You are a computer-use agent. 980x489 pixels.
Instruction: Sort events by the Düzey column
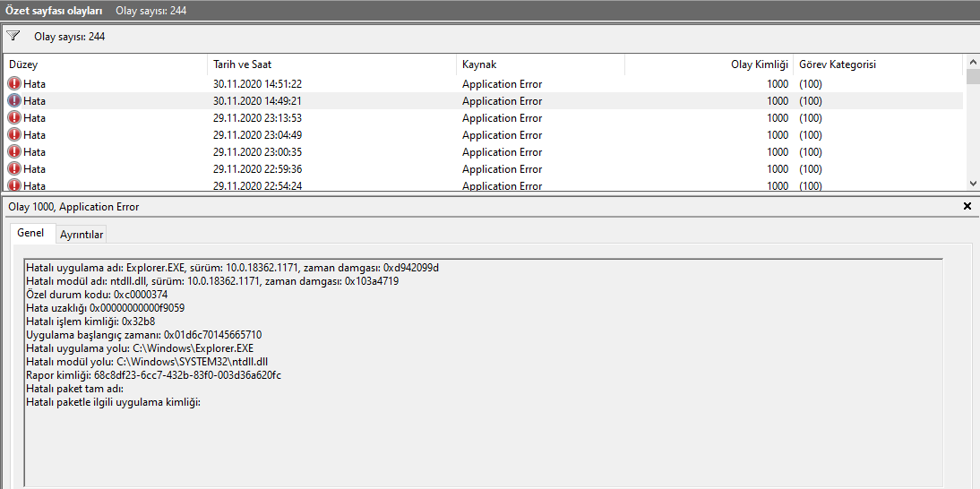106,65
